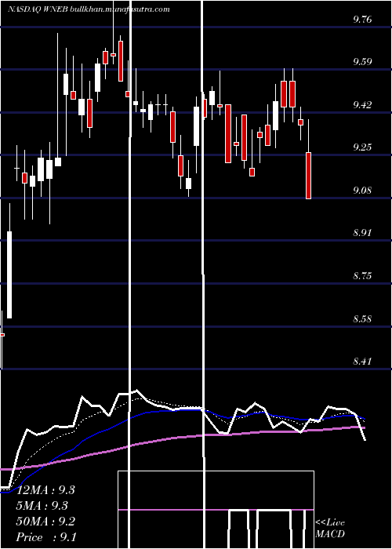The width and height of the screenshot is (392, 549).
Task: Click the 8.91 price axis label
Action: tap(362, 233)
